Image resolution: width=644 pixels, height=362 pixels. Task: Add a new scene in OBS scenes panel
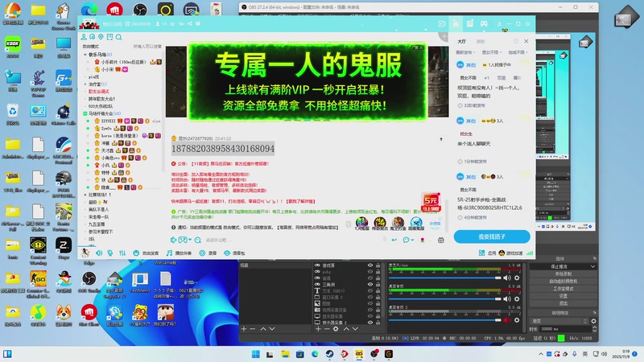(244, 329)
